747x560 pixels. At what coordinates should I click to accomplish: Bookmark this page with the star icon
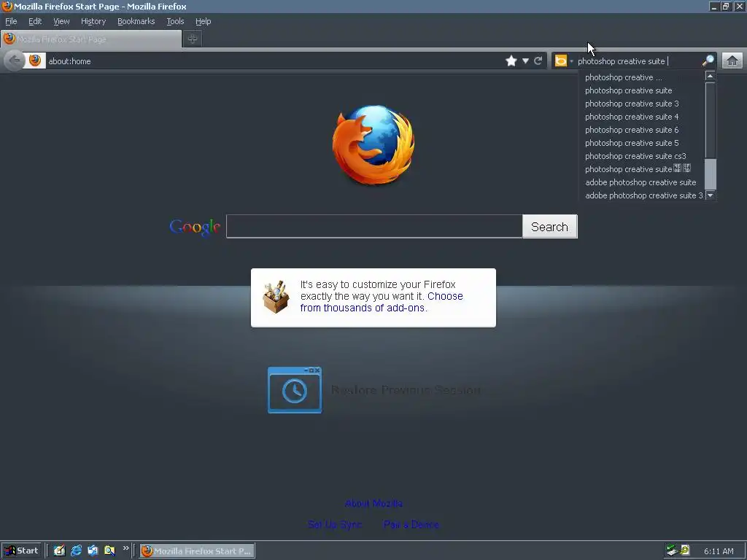pyautogui.click(x=511, y=61)
